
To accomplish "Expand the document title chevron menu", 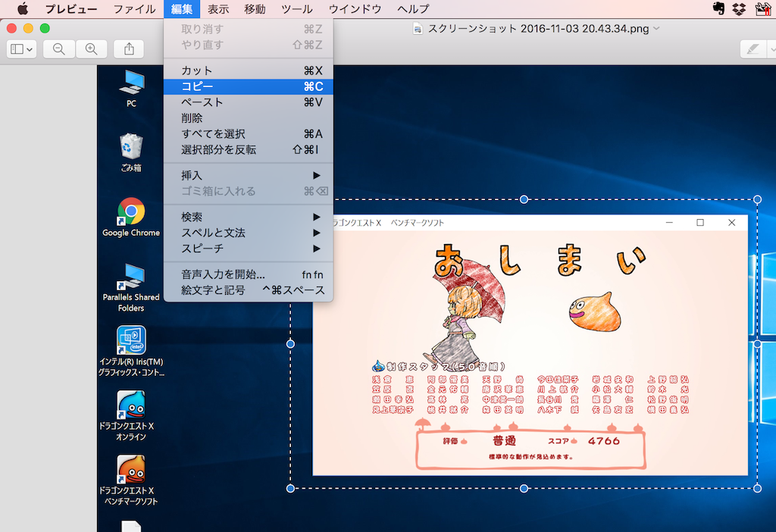I will click(x=656, y=28).
